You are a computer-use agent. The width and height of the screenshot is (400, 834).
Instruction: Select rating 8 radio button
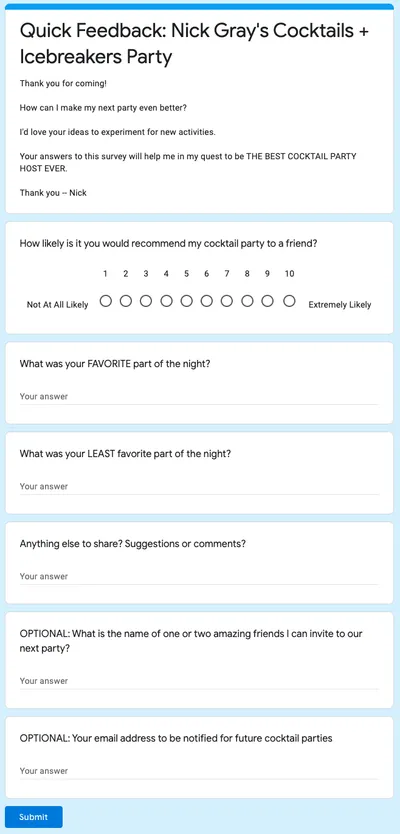pyautogui.click(x=247, y=302)
